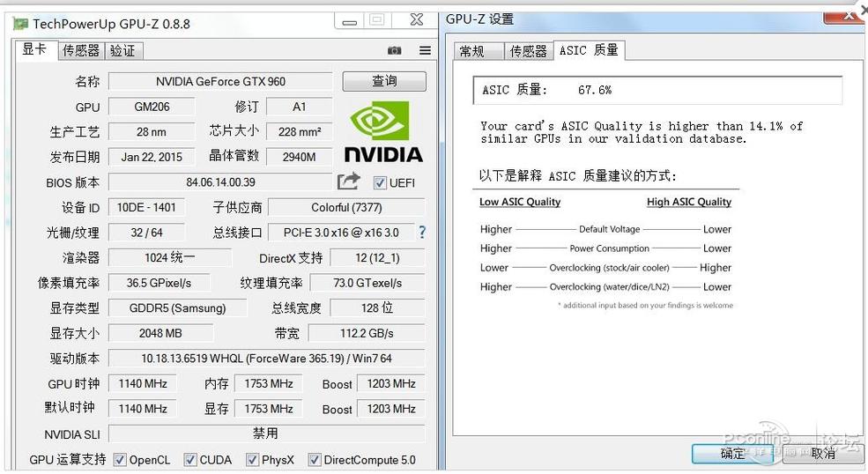Click the subvendor Colorful (7377) field
The image size is (868, 474).
point(346,207)
